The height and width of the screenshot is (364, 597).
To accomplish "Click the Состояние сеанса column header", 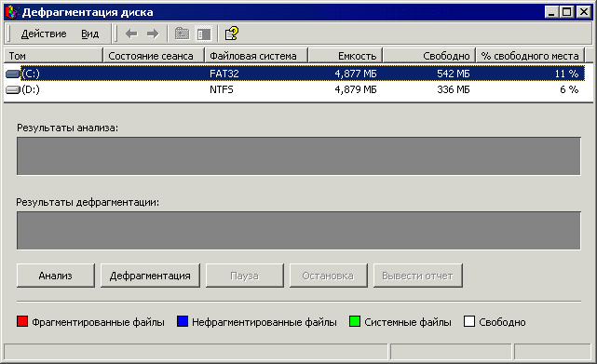I will 154,56.
